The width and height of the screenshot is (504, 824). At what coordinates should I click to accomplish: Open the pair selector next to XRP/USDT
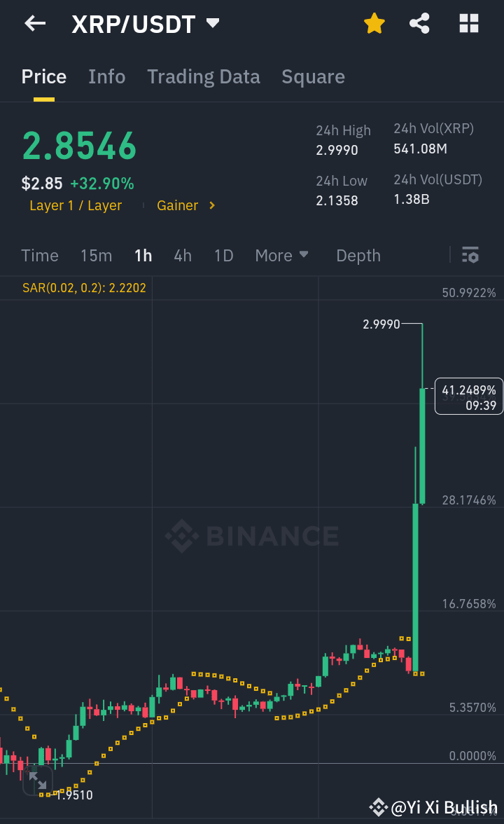(212, 23)
